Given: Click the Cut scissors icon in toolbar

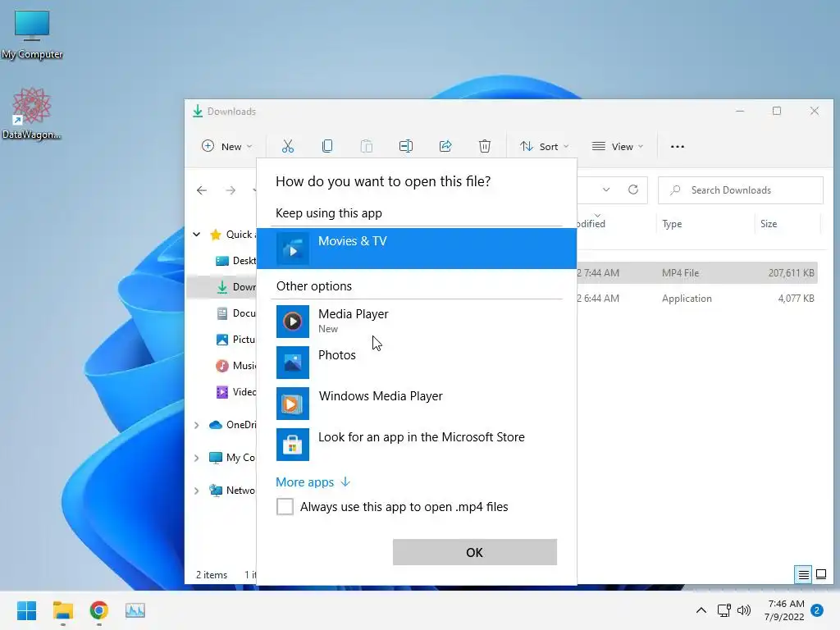Looking at the screenshot, I should [x=288, y=146].
